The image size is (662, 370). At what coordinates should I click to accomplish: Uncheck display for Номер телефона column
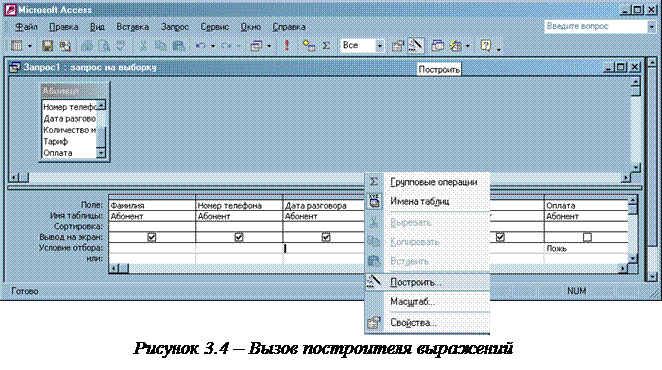pyautogui.click(x=239, y=237)
